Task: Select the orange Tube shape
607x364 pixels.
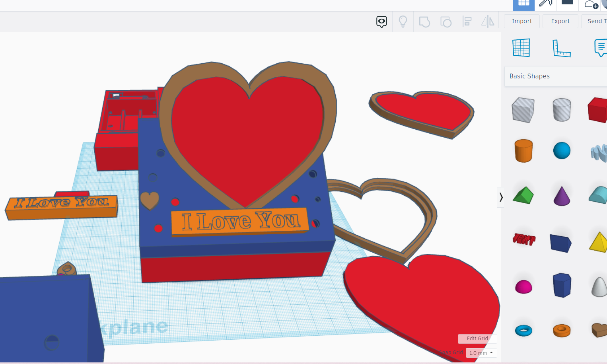Action: pyautogui.click(x=562, y=330)
